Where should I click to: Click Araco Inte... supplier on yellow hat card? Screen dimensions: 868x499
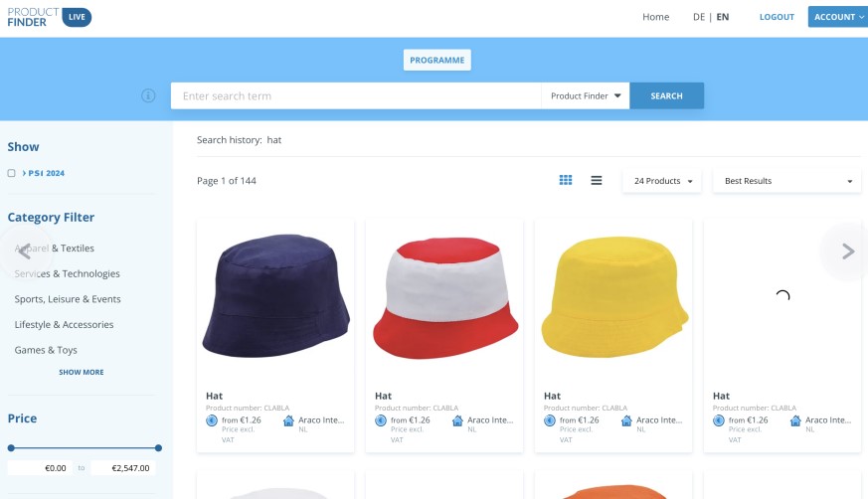659,420
